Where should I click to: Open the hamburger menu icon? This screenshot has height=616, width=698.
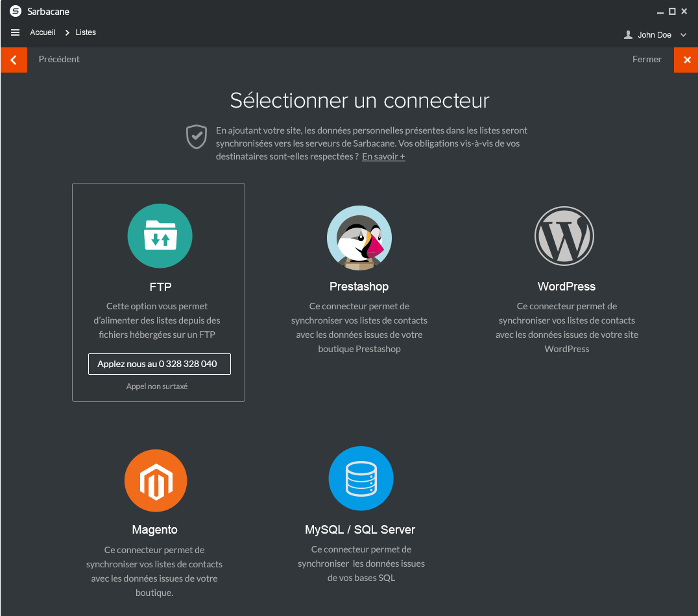click(x=15, y=32)
